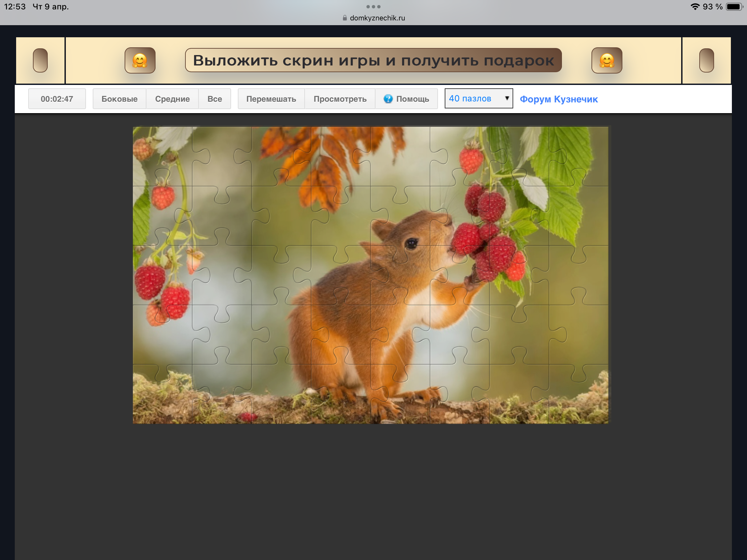Viewport: 747px width, 560px height.
Task: Show only Средние middle pieces
Action: point(172,99)
